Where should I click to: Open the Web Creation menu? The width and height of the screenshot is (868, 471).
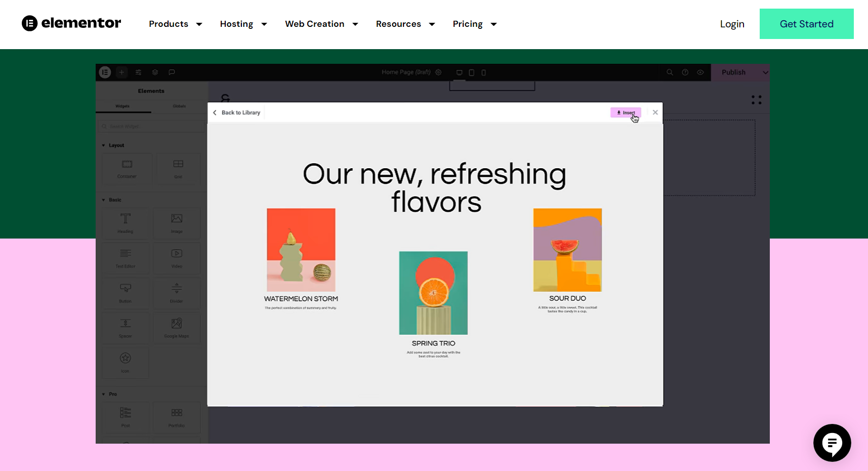[321, 24]
